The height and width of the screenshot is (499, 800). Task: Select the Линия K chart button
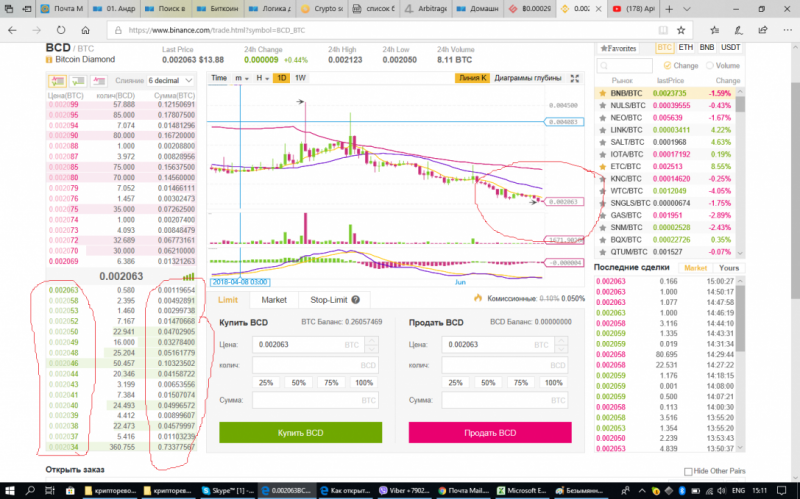point(472,78)
